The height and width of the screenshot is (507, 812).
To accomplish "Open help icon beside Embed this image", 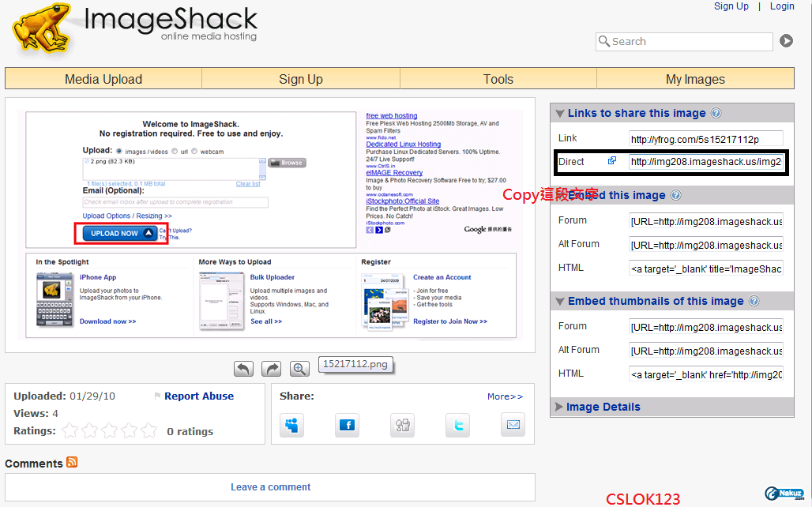I will click(676, 195).
